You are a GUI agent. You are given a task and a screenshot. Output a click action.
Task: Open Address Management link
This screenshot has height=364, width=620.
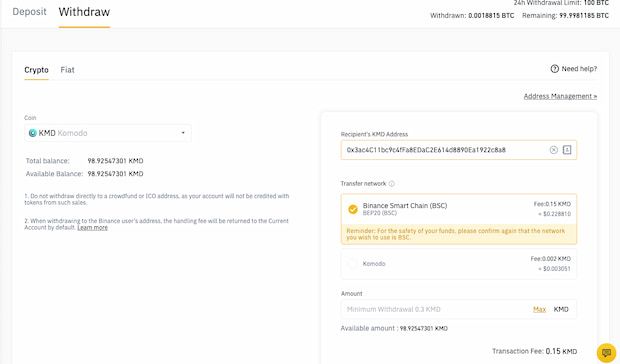pos(560,96)
